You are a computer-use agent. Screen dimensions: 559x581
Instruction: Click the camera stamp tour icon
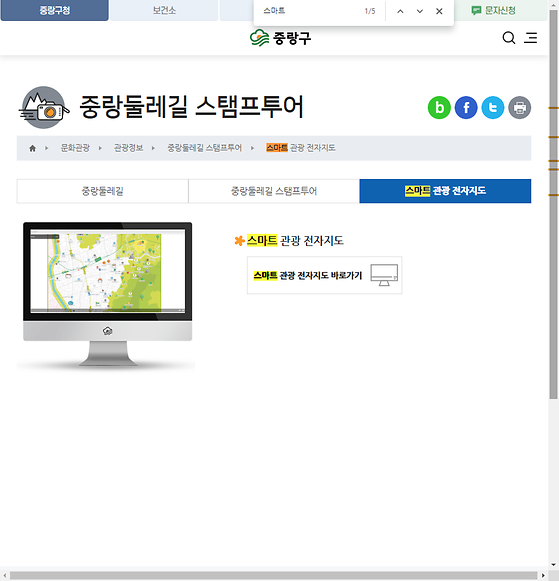[x=44, y=108]
